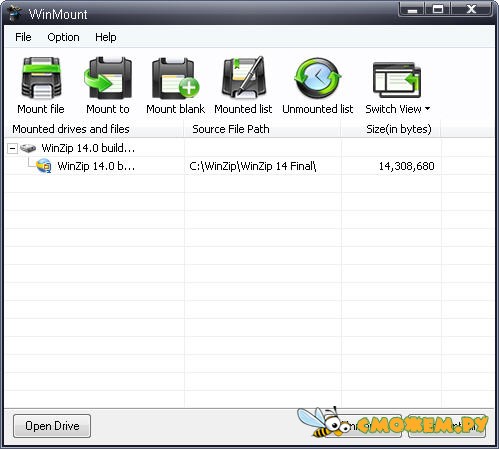This screenshot has width=499, height=449.
Task: Click the path C:\WinZip\WinZip 14 Final\
Action: tap(253, 166)
